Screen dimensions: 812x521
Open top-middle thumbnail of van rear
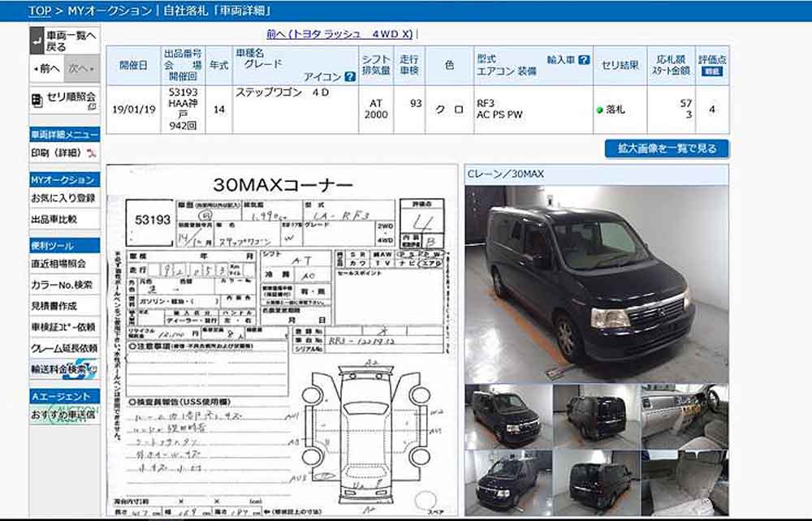pyautogui.click(x=597, y=416)
